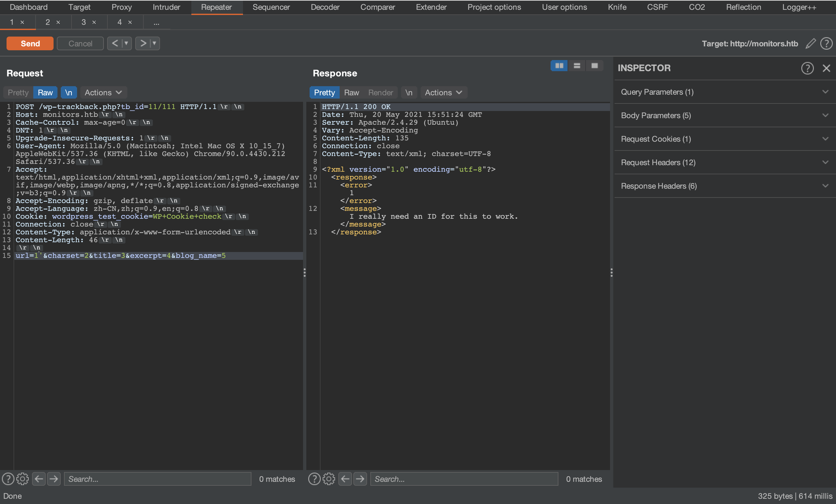Screen dimensions: 836x504
Task: Select combined tabbed layout view
Action: point(594,66)
